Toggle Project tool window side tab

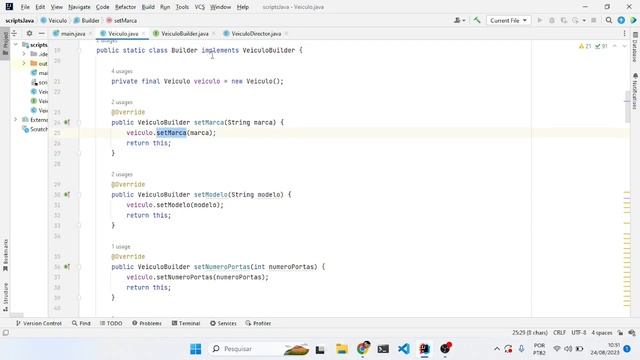[5, 44]
